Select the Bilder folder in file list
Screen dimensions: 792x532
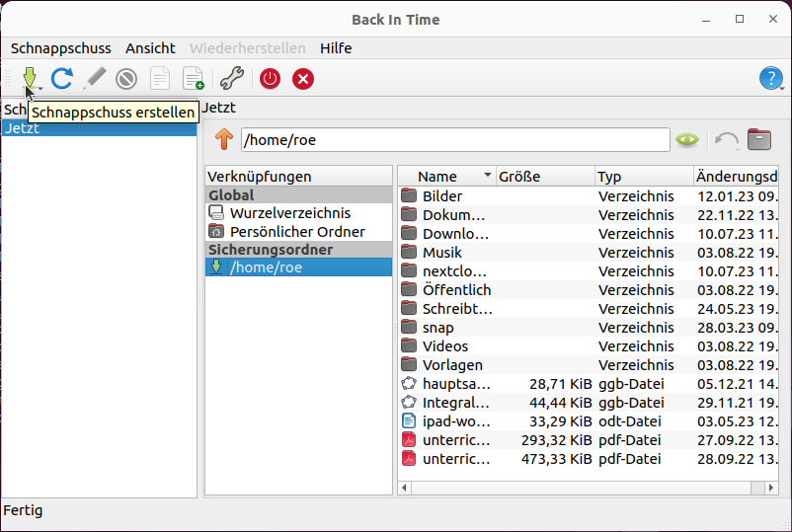click(441, 196)
